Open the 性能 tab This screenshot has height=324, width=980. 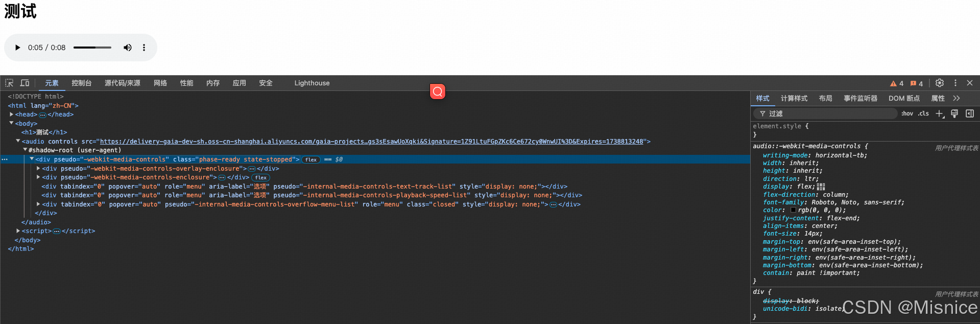[187, 83]
